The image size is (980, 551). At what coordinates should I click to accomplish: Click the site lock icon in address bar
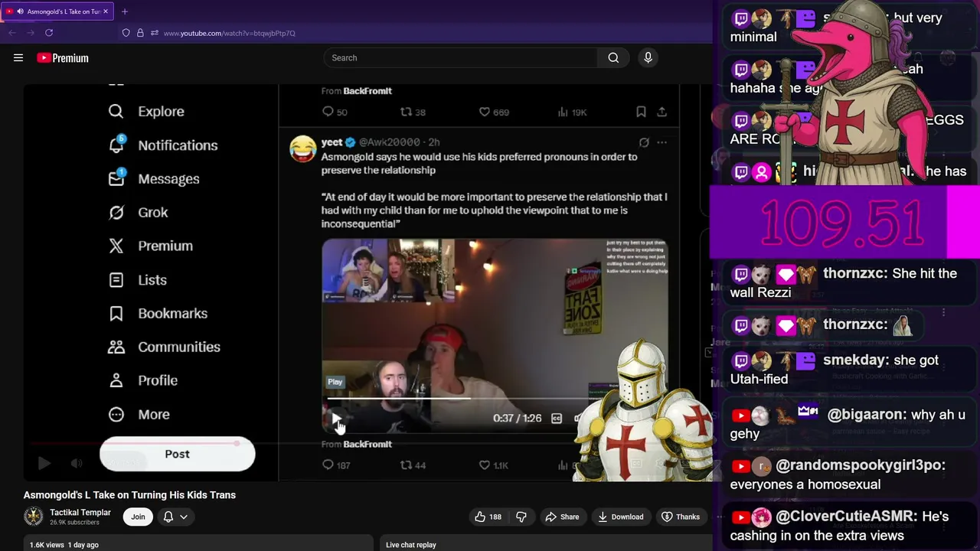[140, 33]
